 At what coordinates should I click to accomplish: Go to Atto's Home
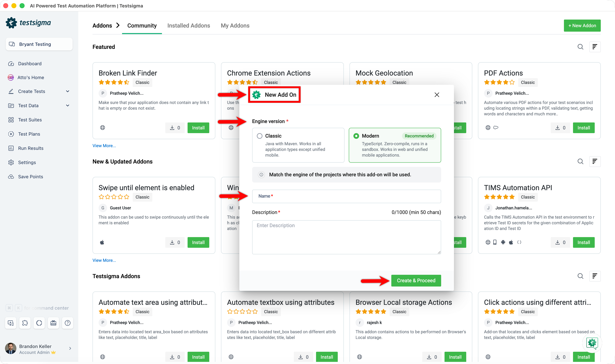coord(30,77)
